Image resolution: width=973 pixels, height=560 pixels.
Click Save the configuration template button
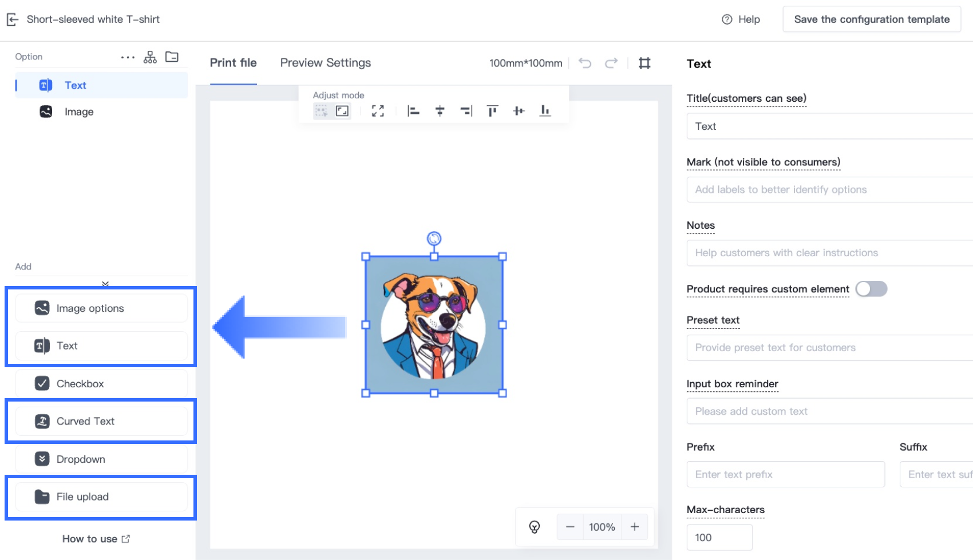pyautogui.click(x=872, y=19)
